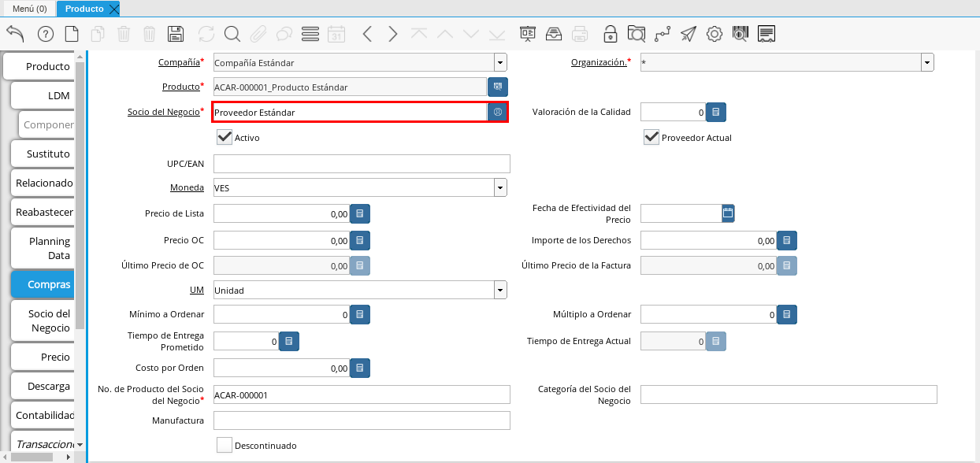Uncheck the Activo checkbox
Image resolution: width=980 pixels, height=463 pixels.
[225, 138]
